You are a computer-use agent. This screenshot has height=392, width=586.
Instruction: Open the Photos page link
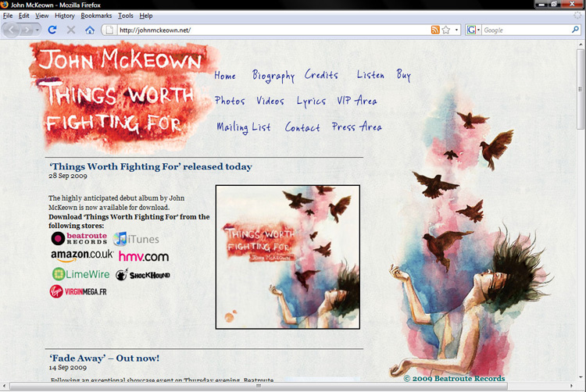click(x=230, y=101)
